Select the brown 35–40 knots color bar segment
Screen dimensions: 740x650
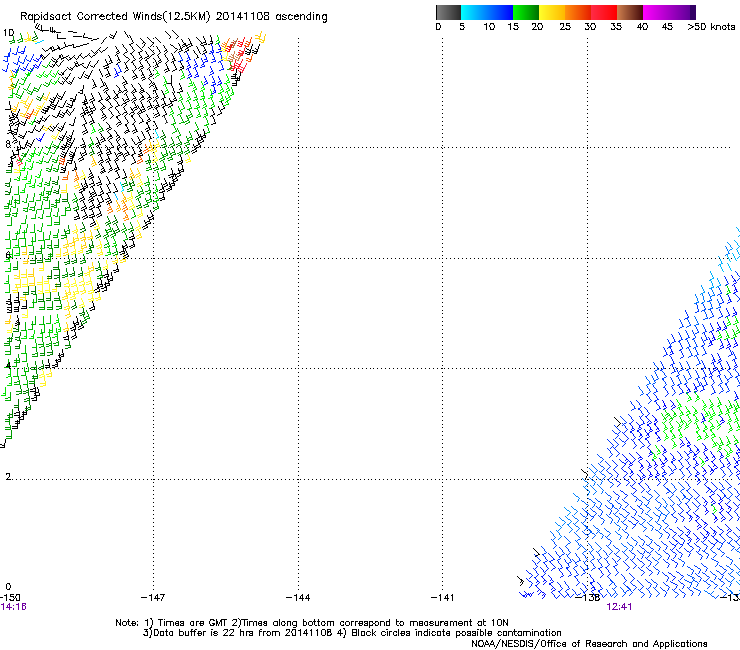[630, 12]
